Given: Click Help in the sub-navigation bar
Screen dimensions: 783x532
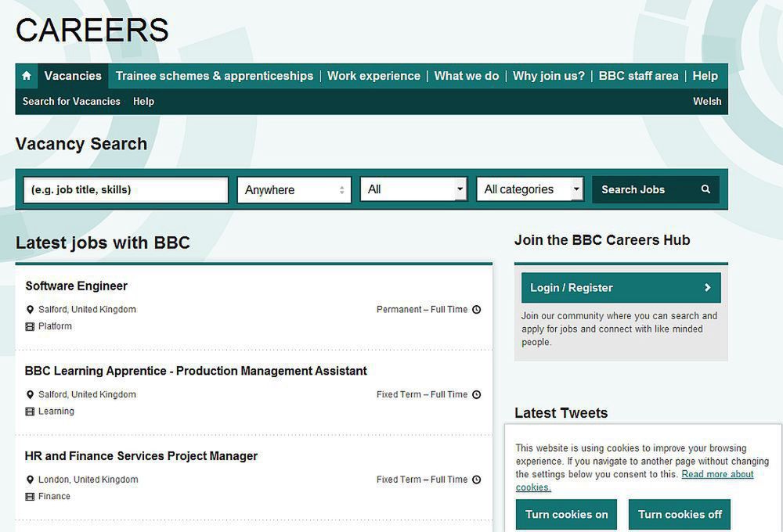Looking at the screenshot, I should point(143,101).
